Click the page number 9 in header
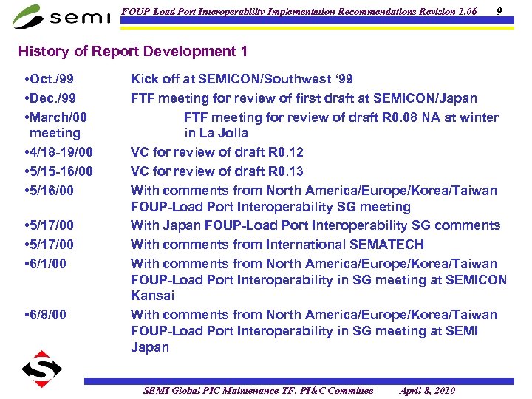This screenshot has height=399, width=532. [499, 11]
